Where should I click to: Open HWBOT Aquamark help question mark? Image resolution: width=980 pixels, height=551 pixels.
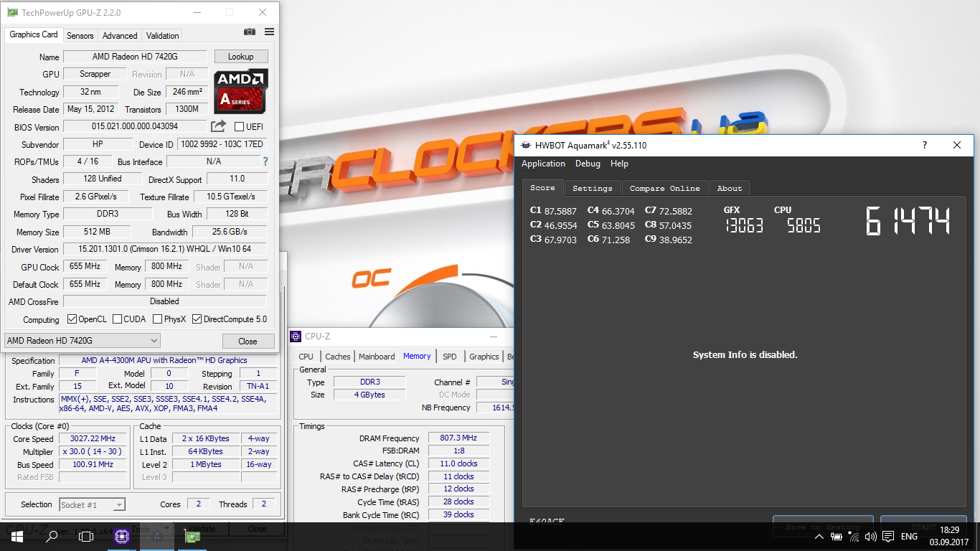pos(924,145)
